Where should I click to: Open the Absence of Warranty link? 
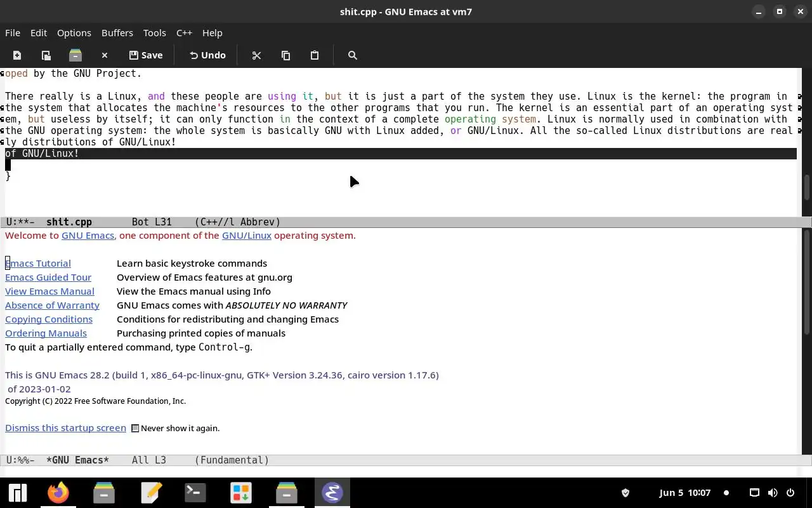coord(52,305)
